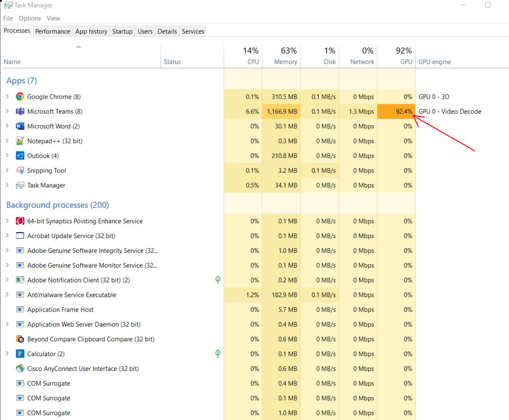
Task: Open the View menu
Action: pos(53,18)
